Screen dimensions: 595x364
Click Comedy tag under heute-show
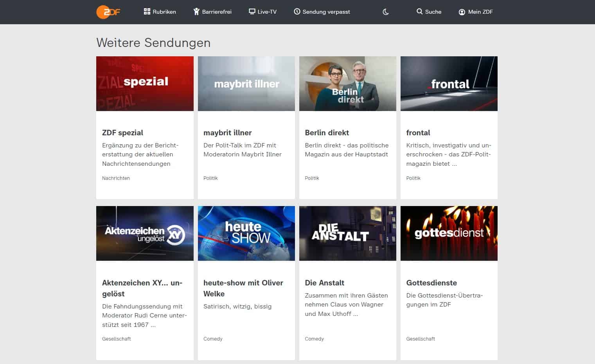click(213, 339)
